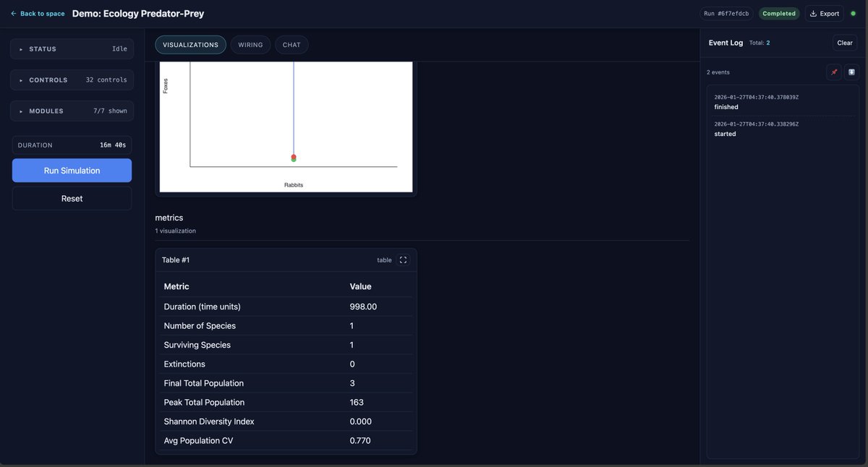Click the Value column header
Image resolution: width=868 pixels, height=467 pixels.
[360, 286]
